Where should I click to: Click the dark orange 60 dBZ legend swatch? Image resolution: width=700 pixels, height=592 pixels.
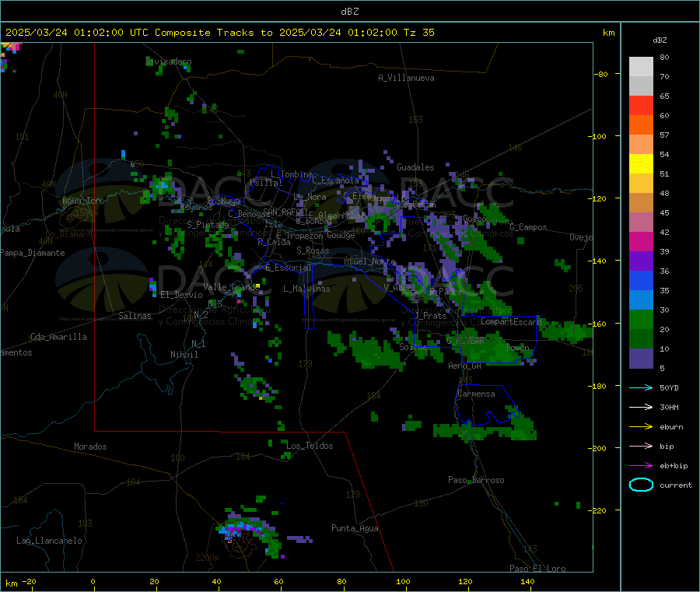click(641, 125)
